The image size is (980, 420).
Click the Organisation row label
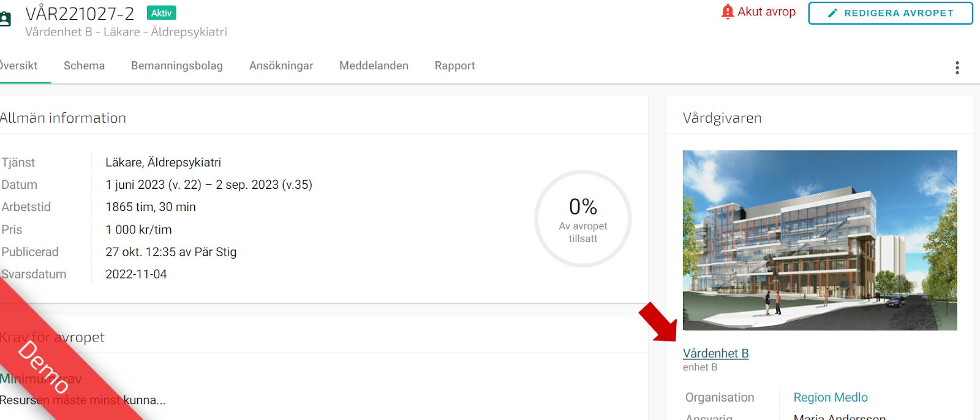click(720, 397)
